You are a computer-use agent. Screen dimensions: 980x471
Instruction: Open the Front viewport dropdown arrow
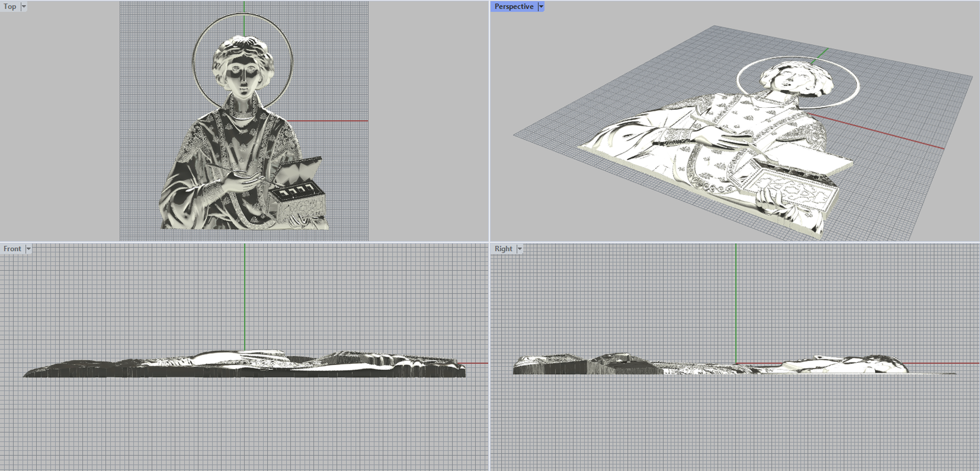tap(28, 249)
